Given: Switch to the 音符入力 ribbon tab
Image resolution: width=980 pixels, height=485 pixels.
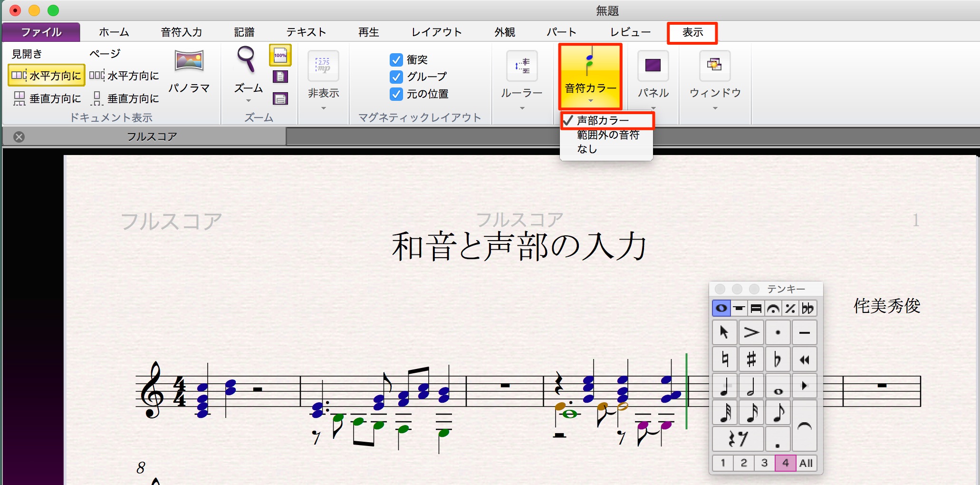Looking at the screenshot, I should pos(182,32).
